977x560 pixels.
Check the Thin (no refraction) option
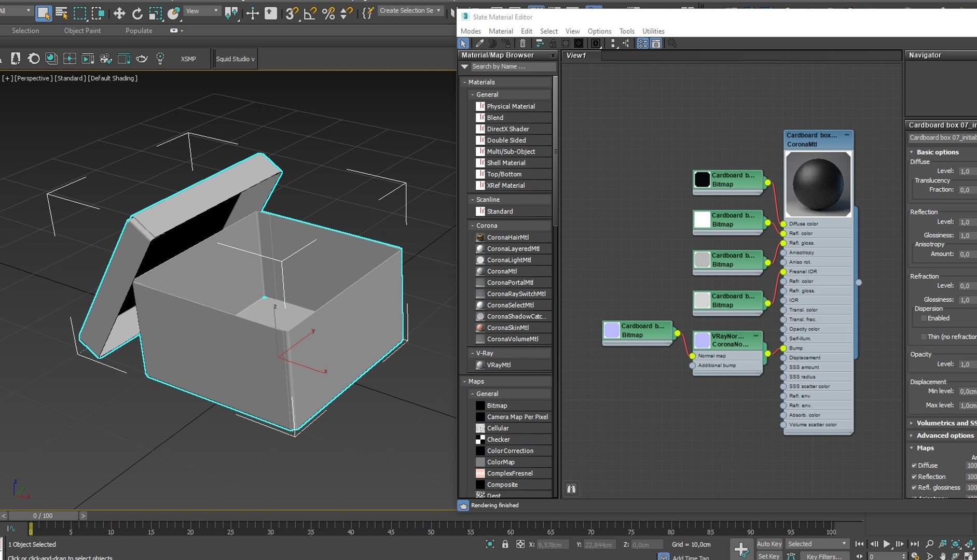pyautogui.click(x=924, y=337)
